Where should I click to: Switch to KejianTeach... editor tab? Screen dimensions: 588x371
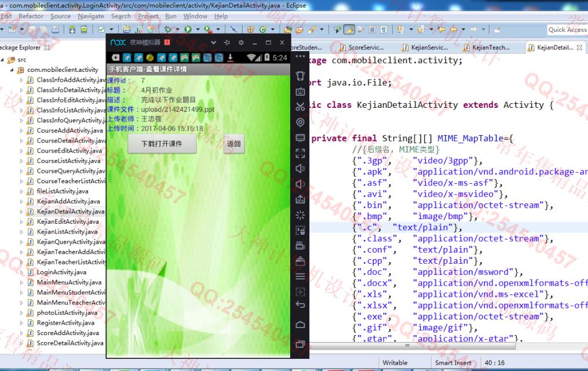[x=487, y=48]
